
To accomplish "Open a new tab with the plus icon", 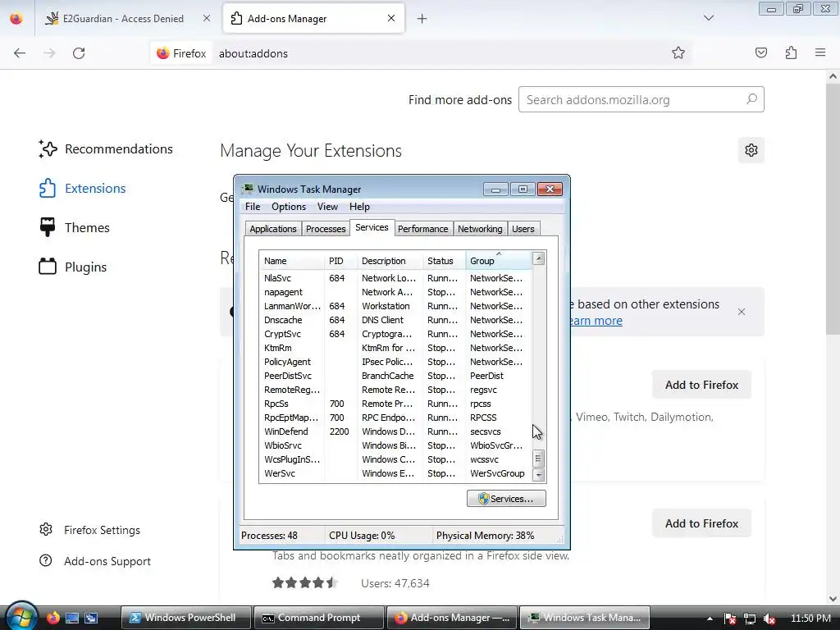I will pyautogui.click(x=422, y=19).
